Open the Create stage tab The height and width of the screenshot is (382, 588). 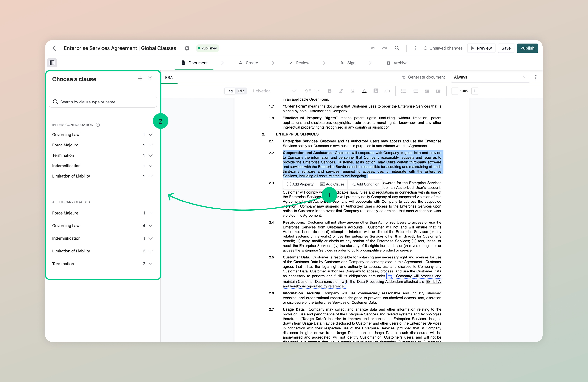pos(248,63)
